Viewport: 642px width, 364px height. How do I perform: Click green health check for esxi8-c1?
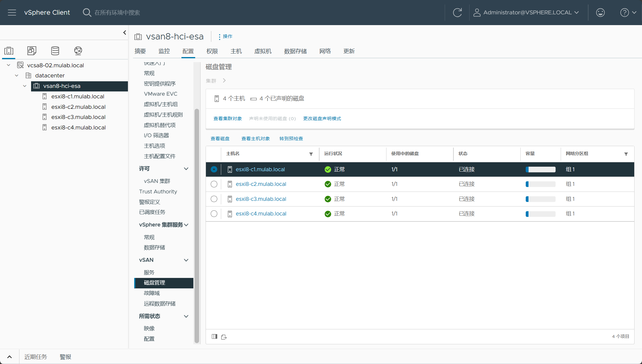coord(328,169)
